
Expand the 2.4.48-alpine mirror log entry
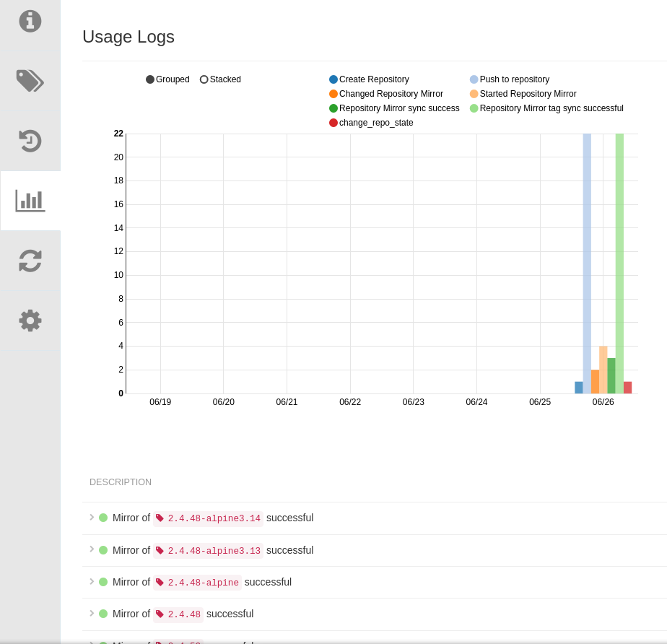tap(92, 581)
